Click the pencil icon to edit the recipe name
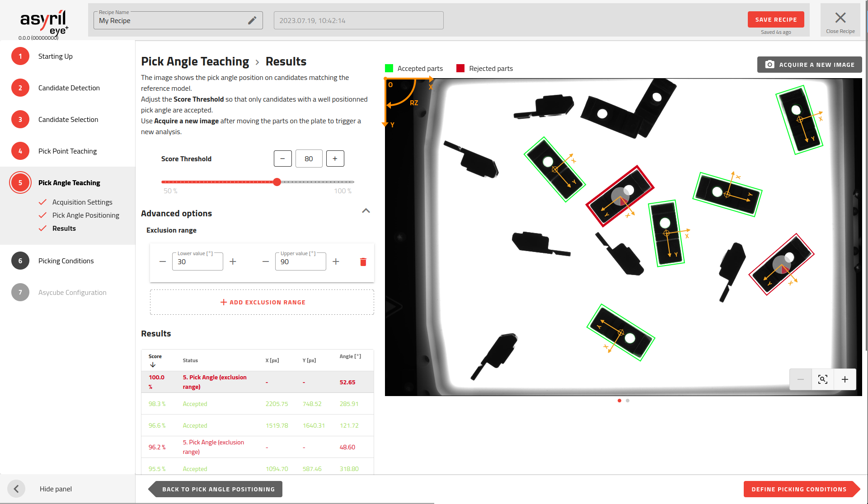Image resolution: width=868 pixels, height=504 pixels. click(x=252, y=20)
